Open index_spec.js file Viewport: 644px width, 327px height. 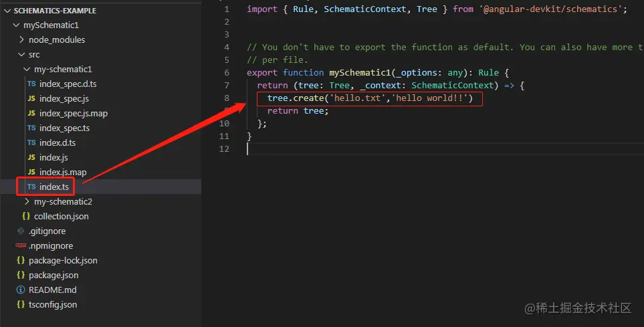[64, 99]
